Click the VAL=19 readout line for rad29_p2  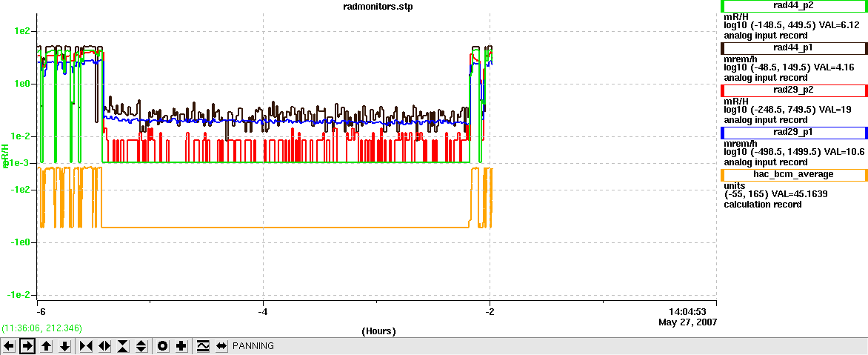(x=788, y=110)
